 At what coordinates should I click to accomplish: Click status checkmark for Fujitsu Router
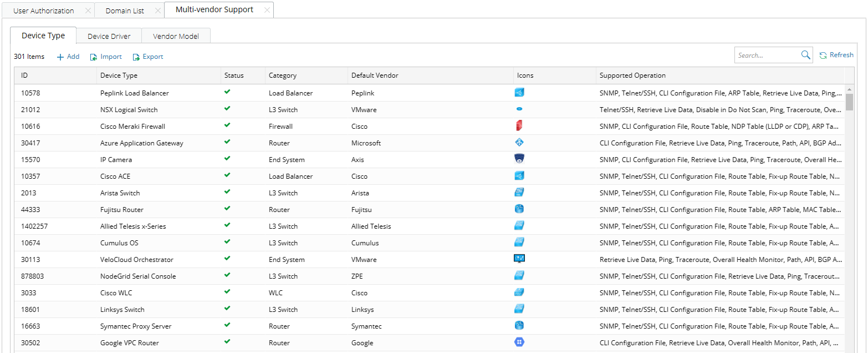tap(227, 209)
